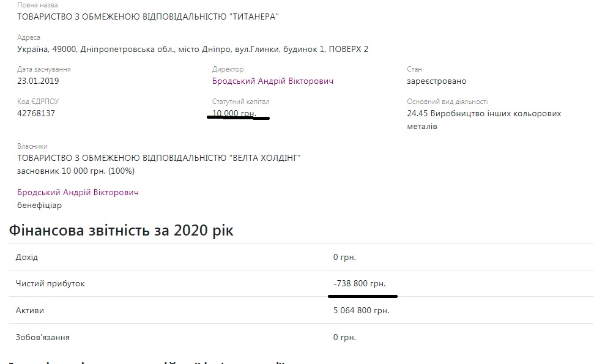This screenshot has width=605, height=364.
Task: Open the beneficiary link Бродський Андрій Вікторович
Action: coord(78,193)
